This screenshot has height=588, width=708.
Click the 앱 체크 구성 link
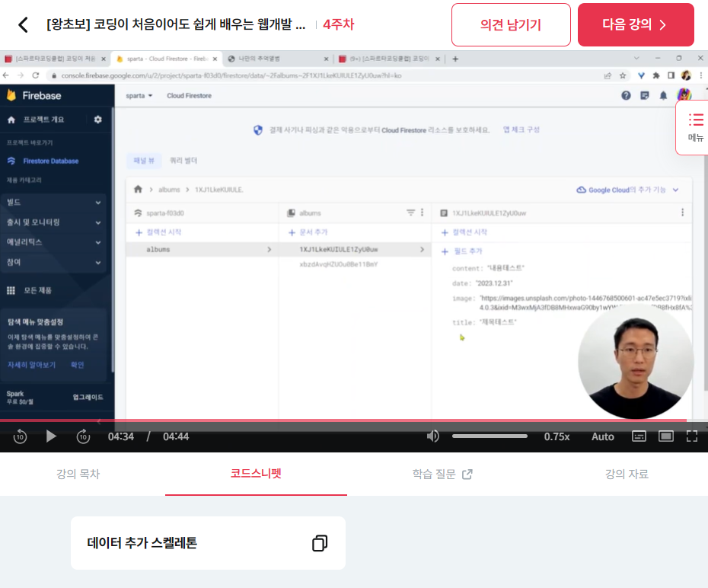coord(521,129)
